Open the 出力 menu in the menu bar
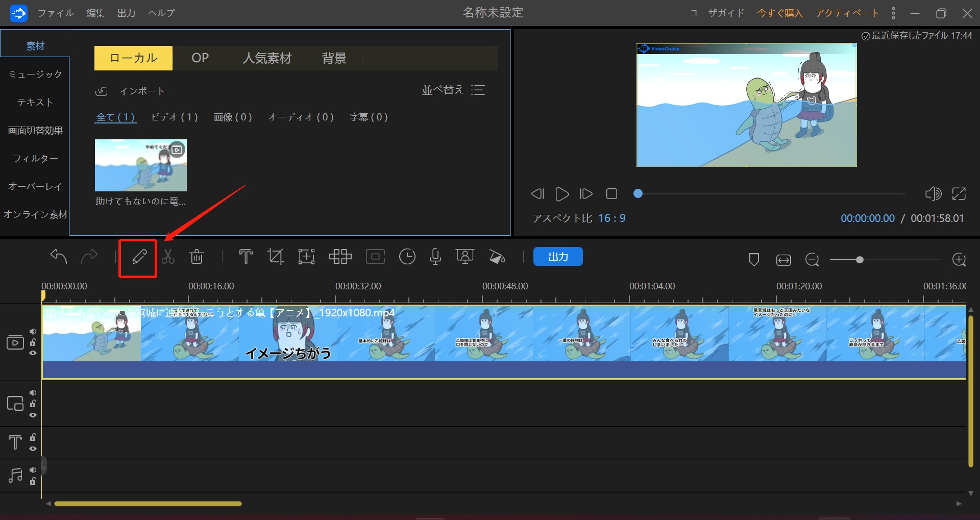 point(126,13)
